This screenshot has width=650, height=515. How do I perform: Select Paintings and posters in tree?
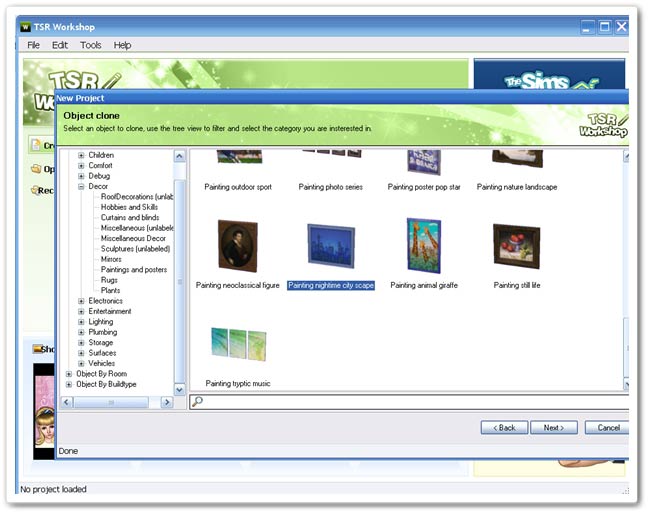click(x=134, y=270)
